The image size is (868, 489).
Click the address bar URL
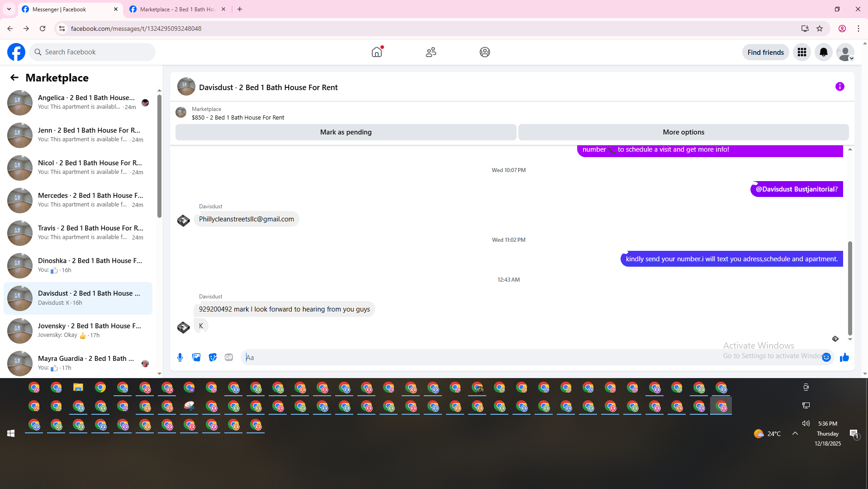point(136,29)
